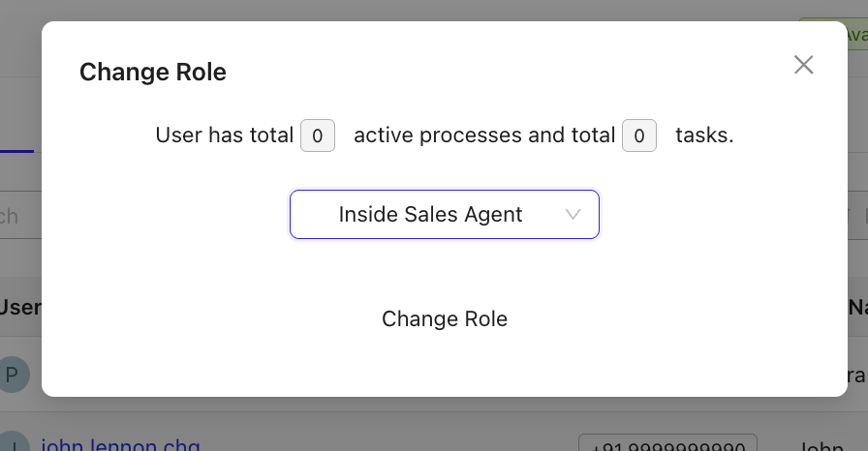
Task: Click the "active processes and total" label
Action: tap(484, 135)
